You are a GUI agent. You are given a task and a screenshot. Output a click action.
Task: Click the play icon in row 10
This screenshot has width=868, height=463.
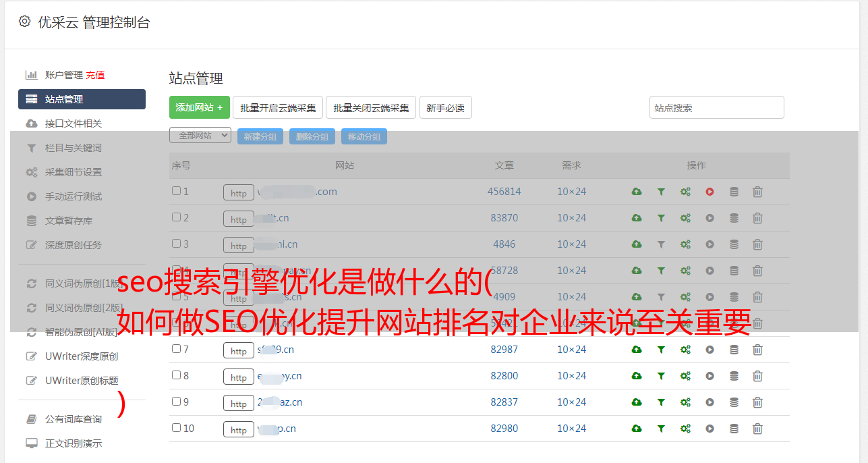[710, 429]
